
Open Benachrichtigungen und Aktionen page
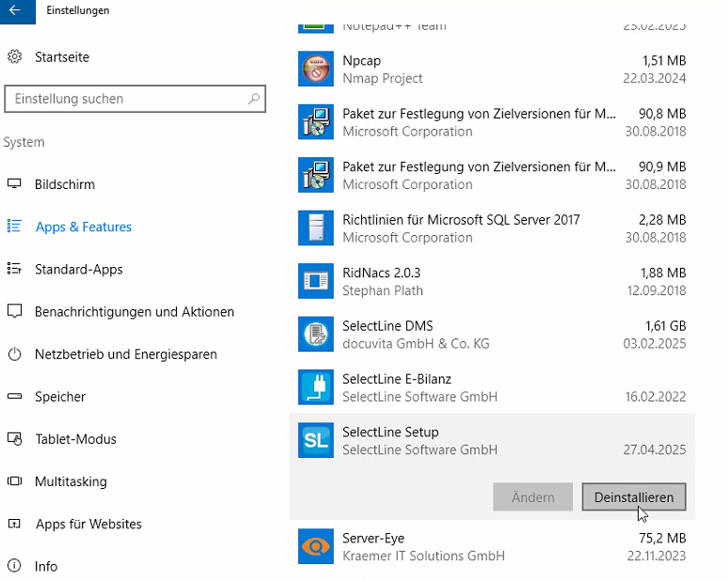pyautogui.click(x=135, y=312)
